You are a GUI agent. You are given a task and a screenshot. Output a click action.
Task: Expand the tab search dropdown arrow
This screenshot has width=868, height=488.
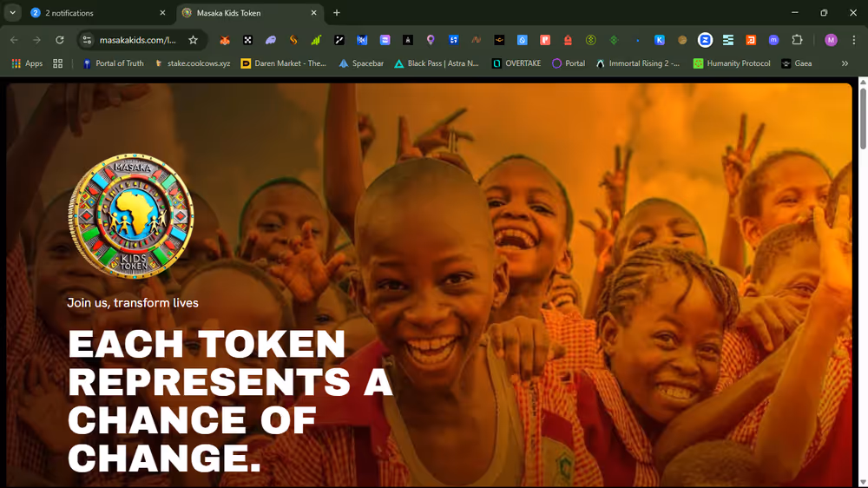point(12,13)
